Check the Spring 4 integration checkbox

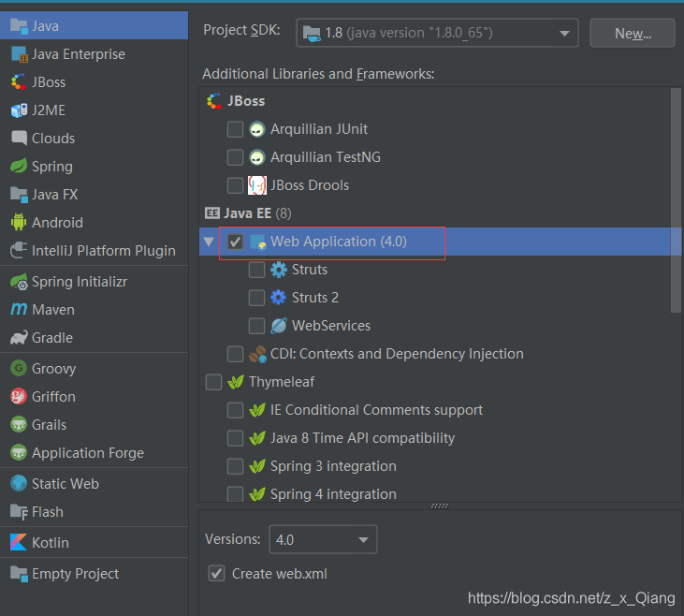pos(235,493)
